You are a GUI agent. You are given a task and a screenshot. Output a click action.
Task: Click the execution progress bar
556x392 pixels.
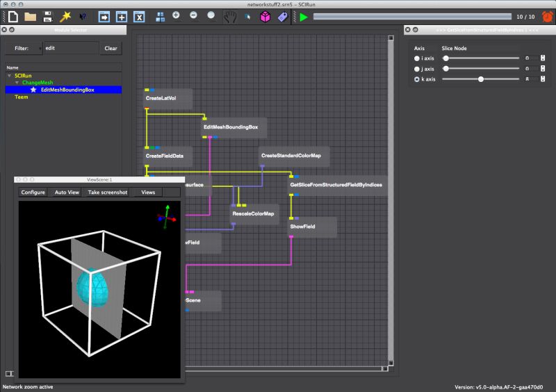(x=412, y=17)
